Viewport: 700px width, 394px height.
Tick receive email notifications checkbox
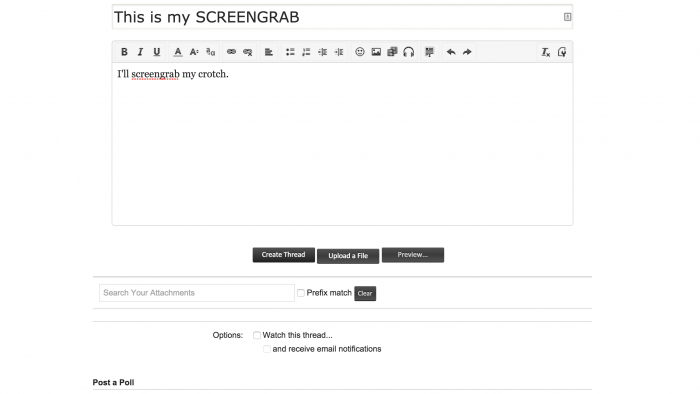[x=267, y=349]
